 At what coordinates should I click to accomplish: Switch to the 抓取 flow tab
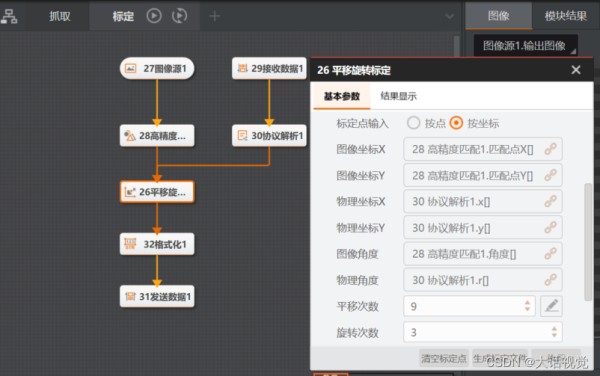(60, 16)
